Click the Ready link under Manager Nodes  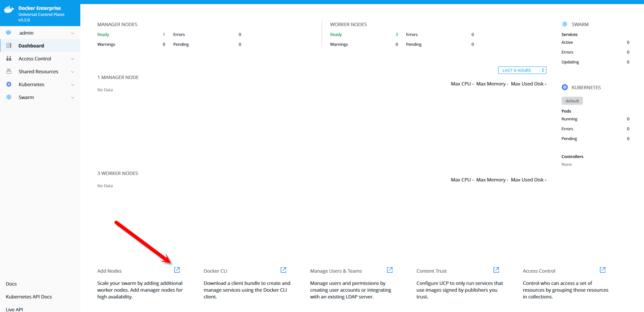pyautogui.click(x=103, y=35)
